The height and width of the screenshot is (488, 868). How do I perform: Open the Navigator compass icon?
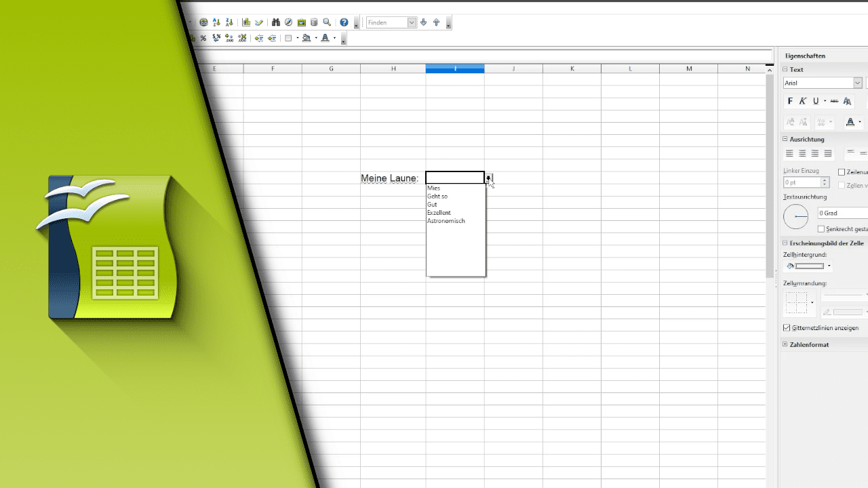tap(288, 22)
